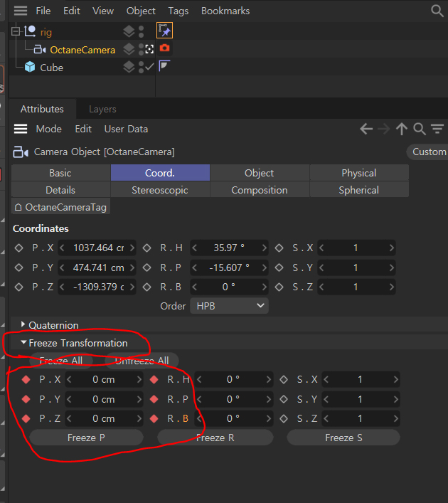
Task: Click the filter icon in Attributes toolbar
Action: point(437,129)
